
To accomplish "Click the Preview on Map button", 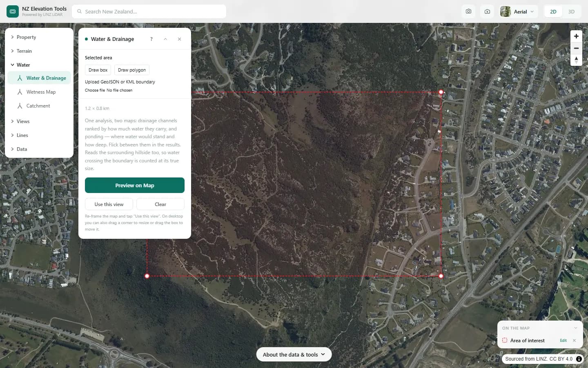I will (135, 185).
